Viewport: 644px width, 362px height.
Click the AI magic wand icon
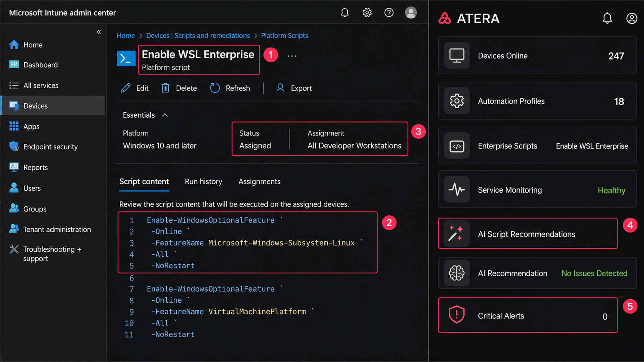pos(457,234)
